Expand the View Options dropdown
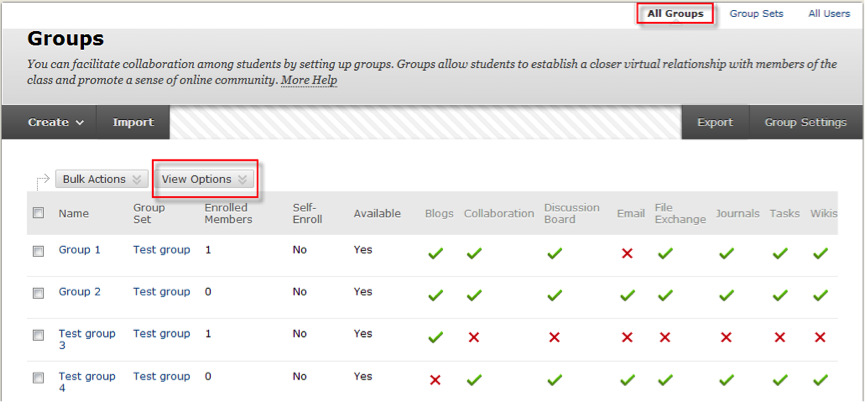 204,179
